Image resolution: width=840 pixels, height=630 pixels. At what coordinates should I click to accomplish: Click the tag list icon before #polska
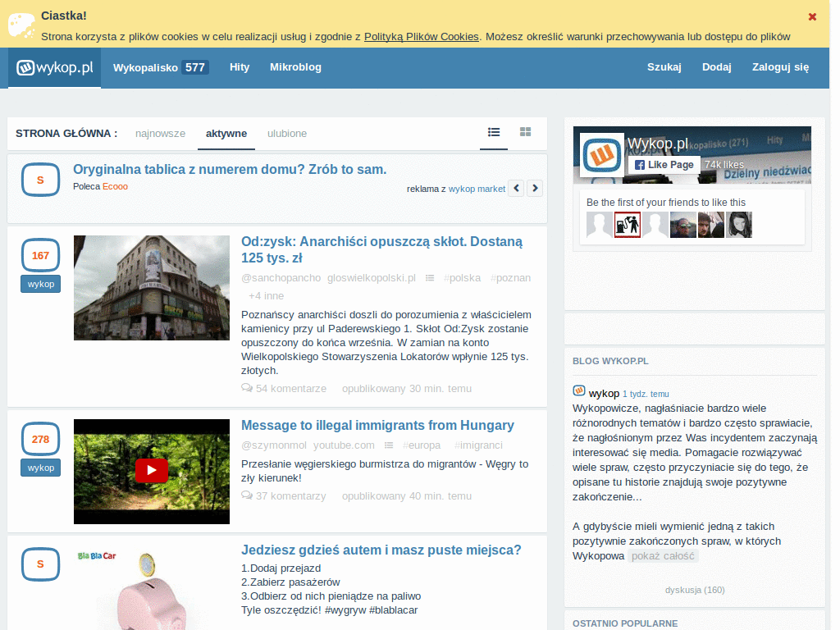coord(430,278)
